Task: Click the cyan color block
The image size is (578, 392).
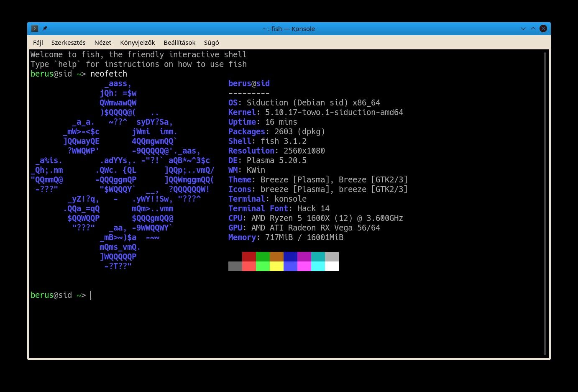Action: click(318, 266)
